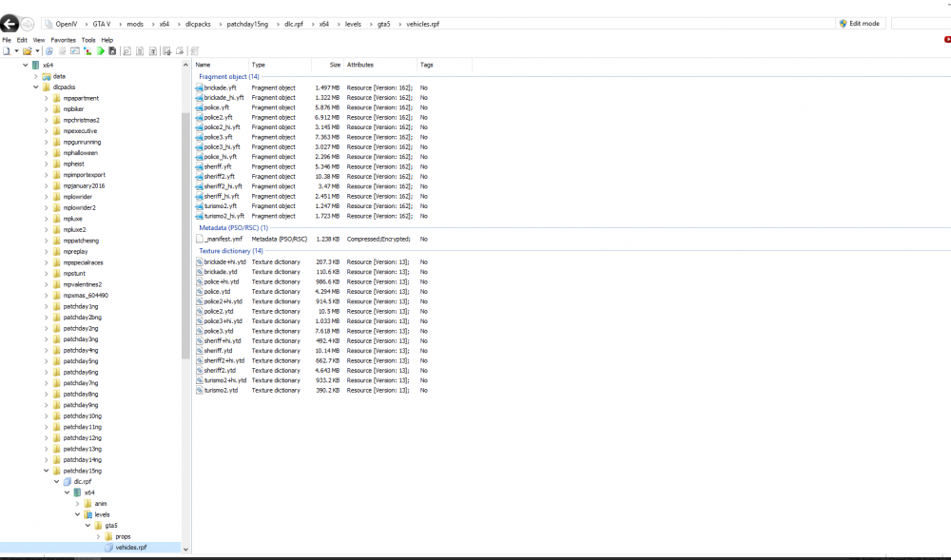This screenshot has width=951, height=560.
Task: Click GTA V in the address breadcrumb
Action: (102, 24)
